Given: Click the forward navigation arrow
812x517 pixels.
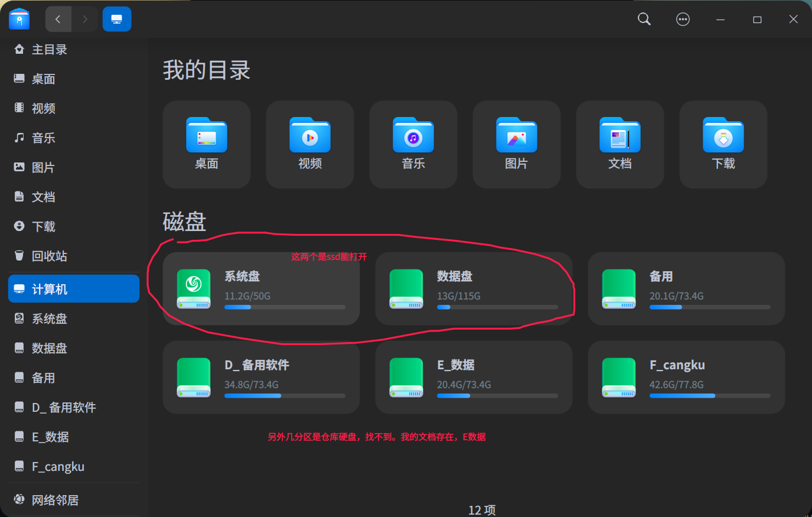Looking at the screenshot, I should click(84, 19).
